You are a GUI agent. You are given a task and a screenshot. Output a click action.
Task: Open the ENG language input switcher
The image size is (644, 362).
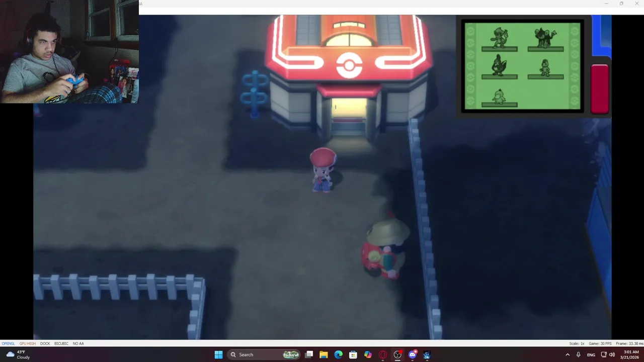click(591, 354)
